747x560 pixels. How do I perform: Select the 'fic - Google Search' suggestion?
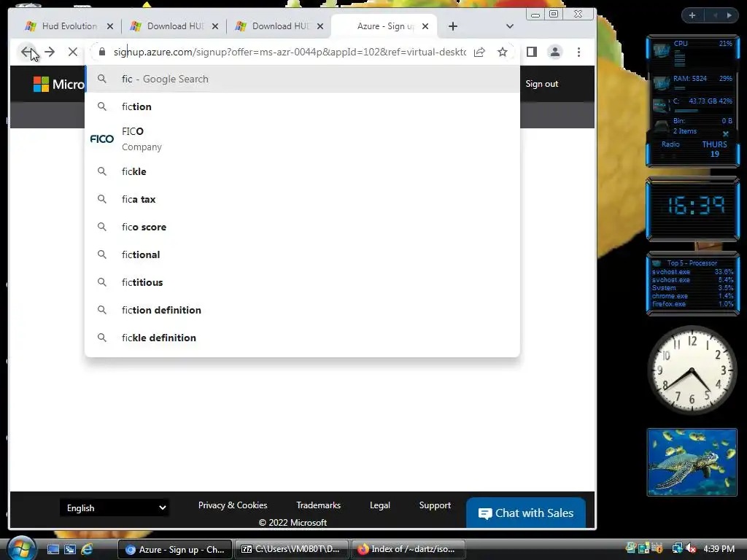[x=302, y=79]
